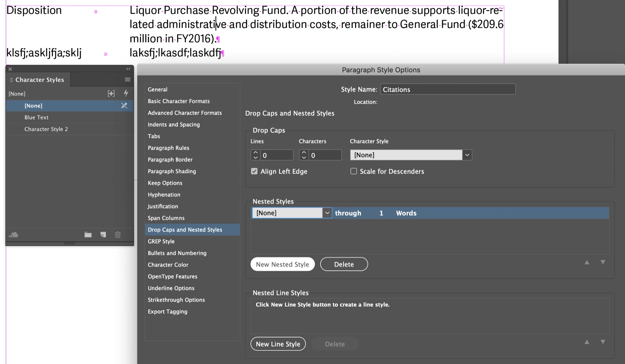The height and width of the screenshot is (364, 625).
Task: Enable Scale for Descenders
Action: tap(353, 171)
